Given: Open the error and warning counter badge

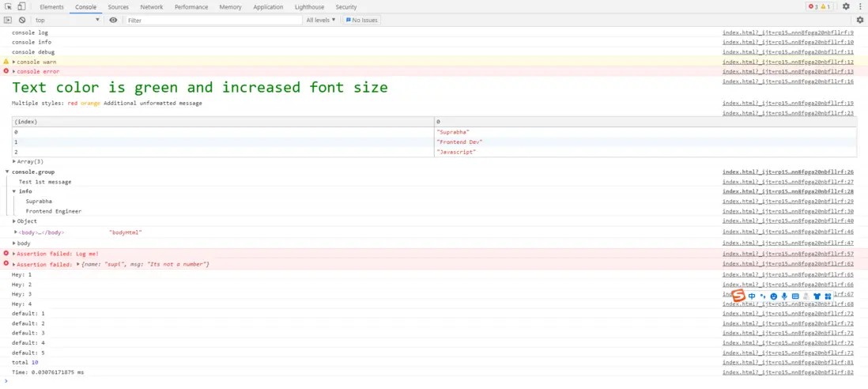Looking at the screenshot, I should click(819, 6).
